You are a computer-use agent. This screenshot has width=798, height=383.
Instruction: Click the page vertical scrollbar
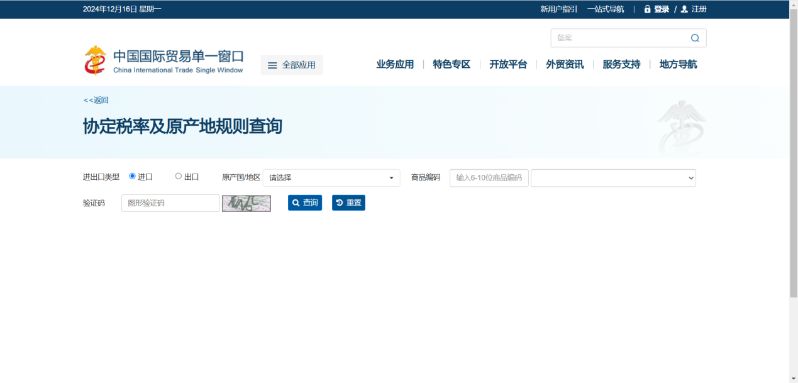click(x=793, y=153)
